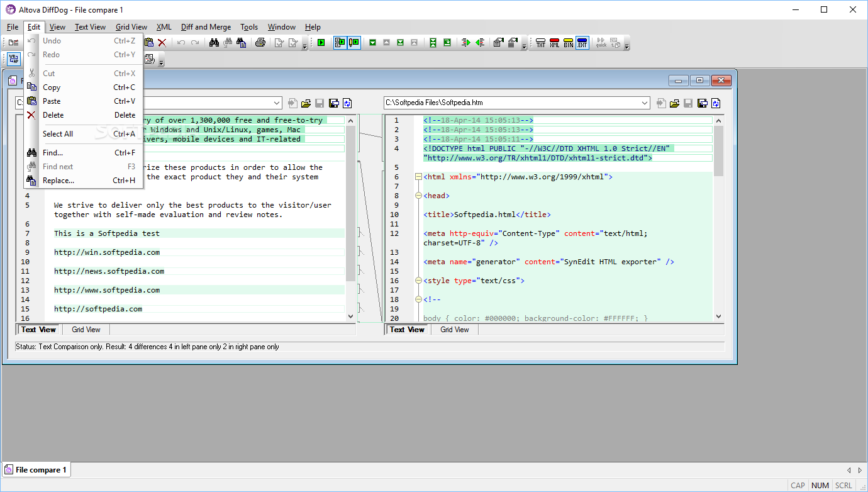Image resolution: width=868 pixels, height=492 pixels.
Task: Click the red X Delete toolbar icon
Action: [x=162, y=43]
